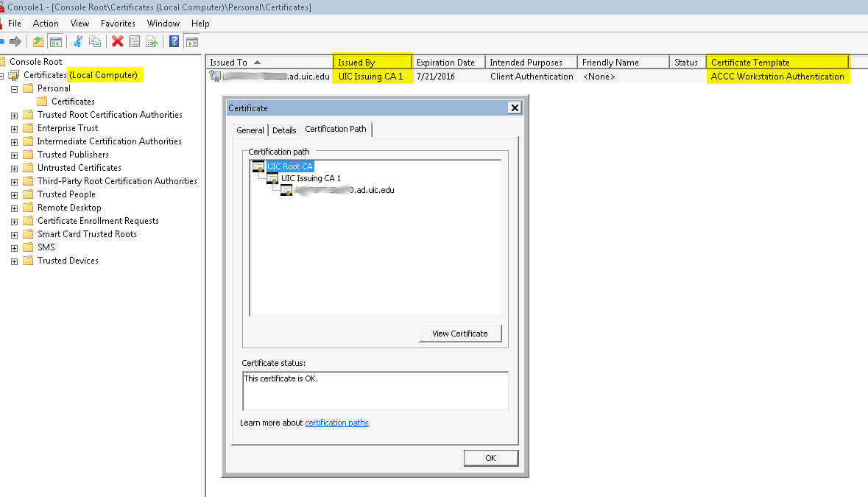The height and width of the screenshot is (497, 868).
Task: Expand Trusted Root Certification Authorities
Action: [x=15, y=115]
